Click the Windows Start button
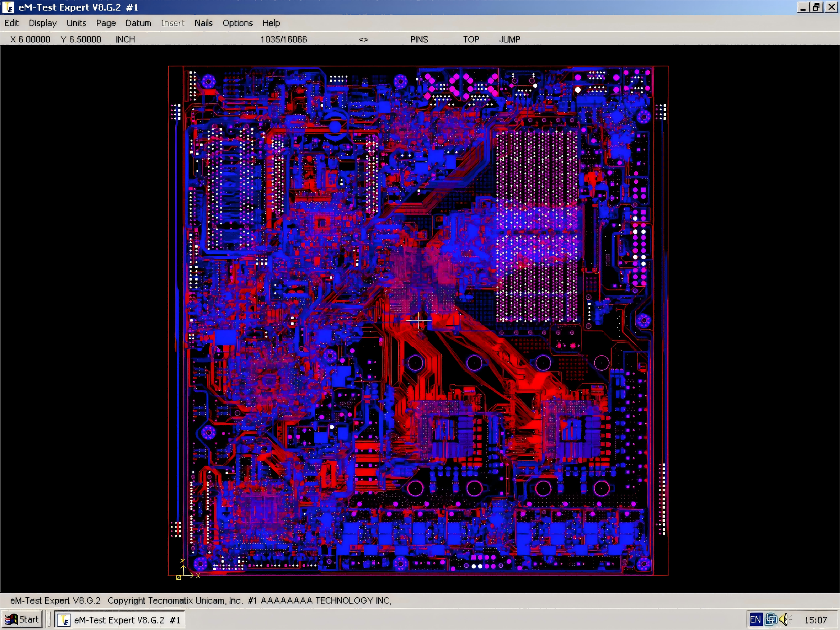Viewport: 840px width, 630px height. (x=22, y=619)
